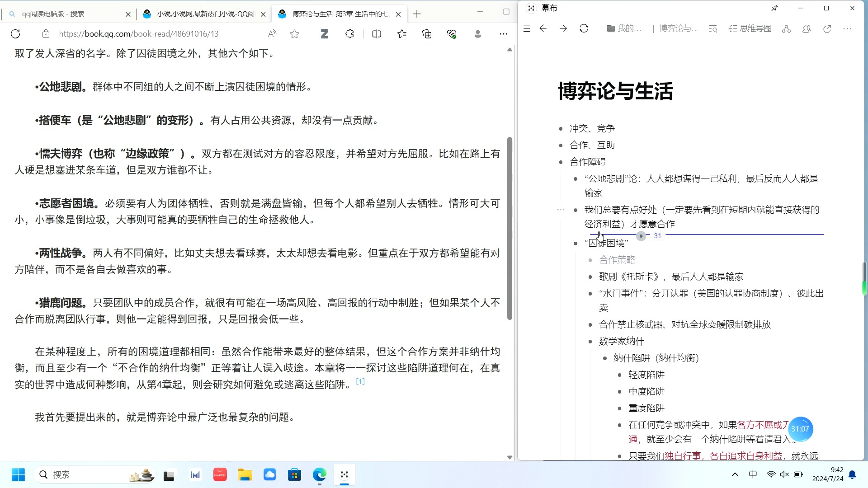Collapse the "囚徒困境" bullet node
Viewport: 868px width, 488px height.
[575, 243]
